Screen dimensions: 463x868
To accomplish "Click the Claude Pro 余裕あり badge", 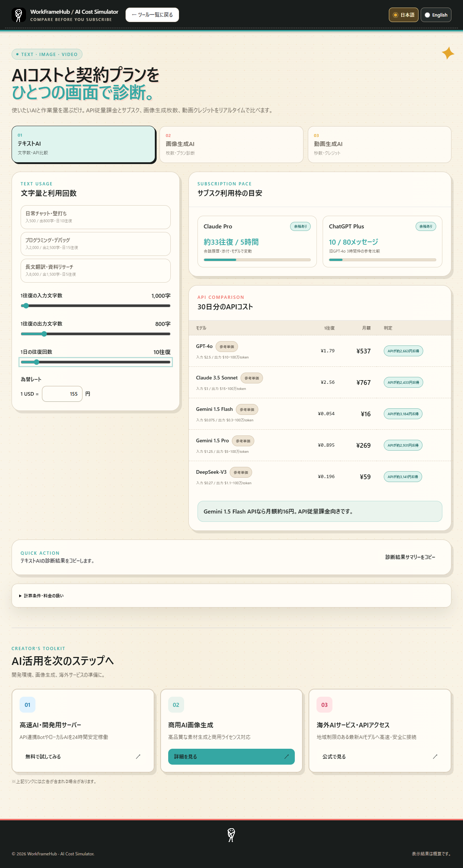I will tap(300, 227).
